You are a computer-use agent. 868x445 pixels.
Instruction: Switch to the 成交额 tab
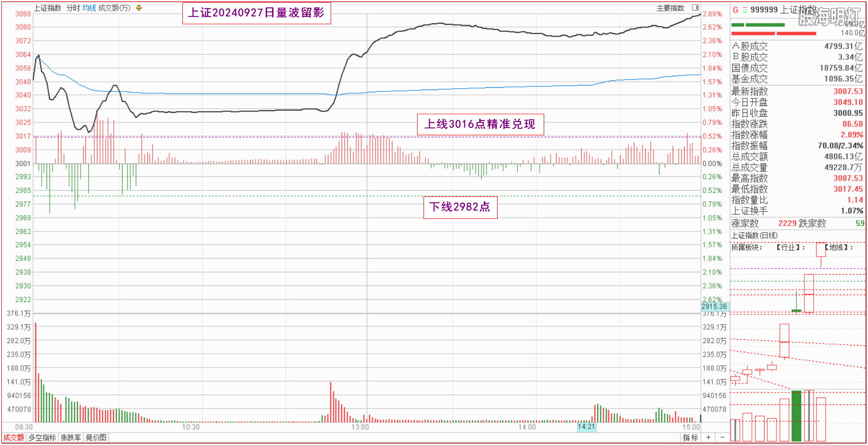pos(14,438)
